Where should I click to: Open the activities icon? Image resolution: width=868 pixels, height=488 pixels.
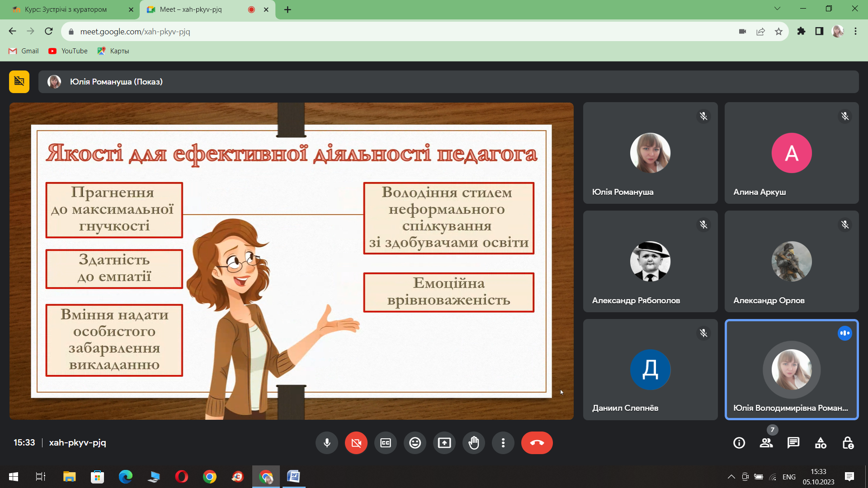(821, 443)
